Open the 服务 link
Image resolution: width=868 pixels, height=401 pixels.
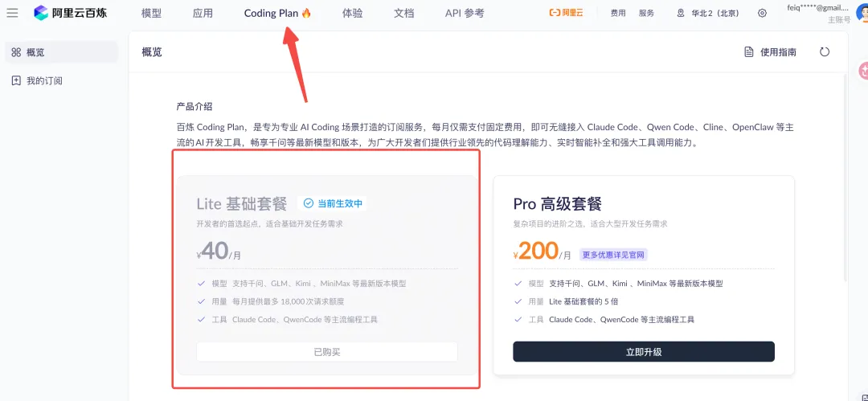(x=646, y=14)
